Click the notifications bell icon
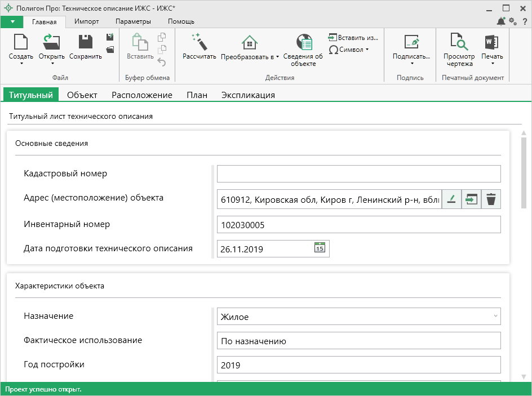The height and width of the screenshot is (396, 532). [500, 21]
